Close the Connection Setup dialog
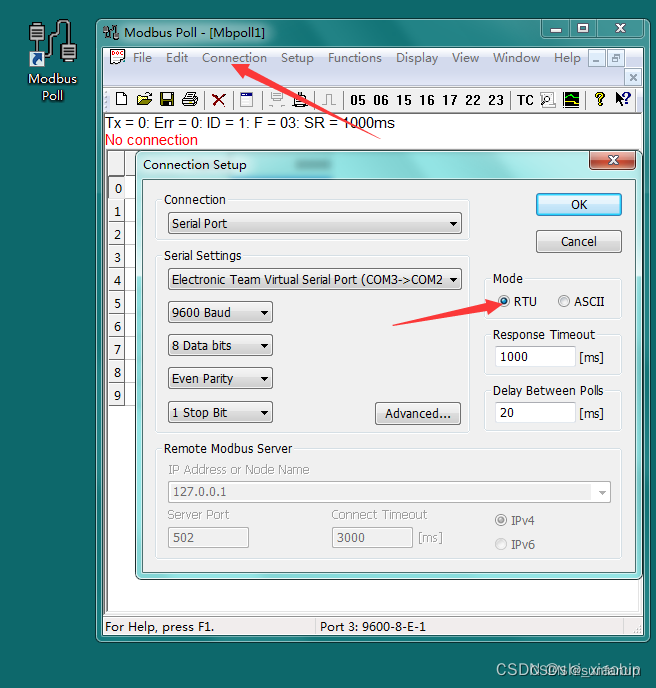Image resolution: width=656 pixels, height=688 pixels. [613, 160]
